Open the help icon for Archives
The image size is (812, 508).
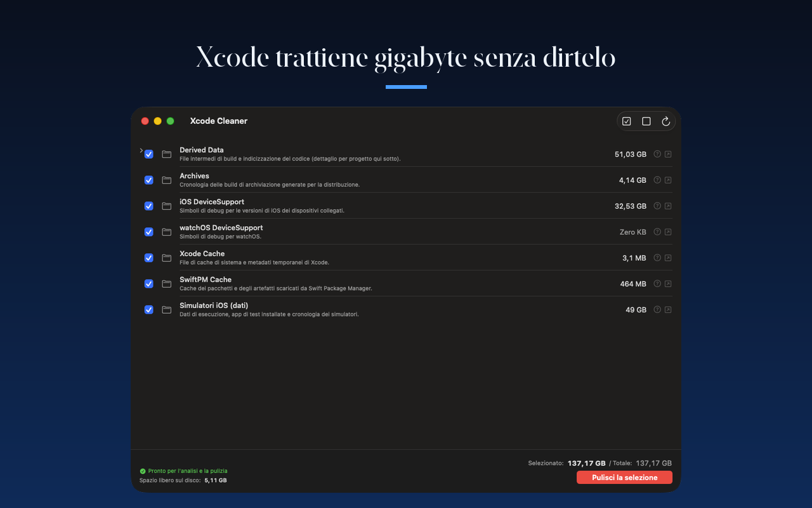coord(657,180)
